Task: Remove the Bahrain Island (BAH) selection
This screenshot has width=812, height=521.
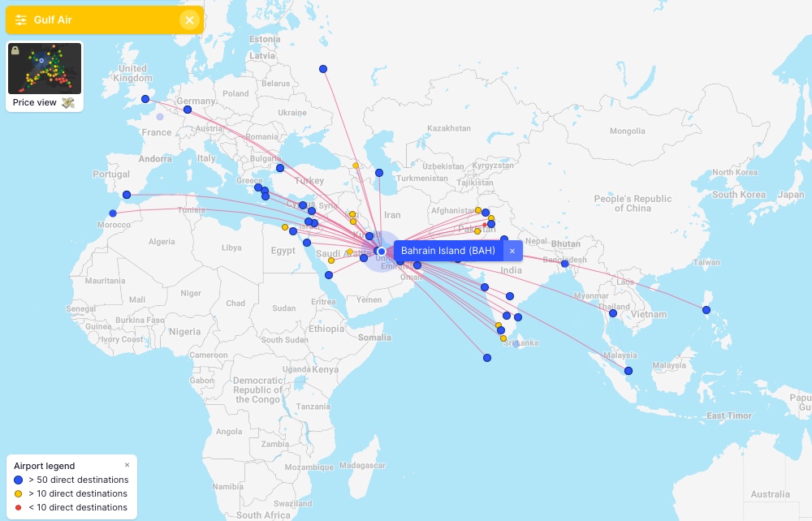Action: (512, 251)
